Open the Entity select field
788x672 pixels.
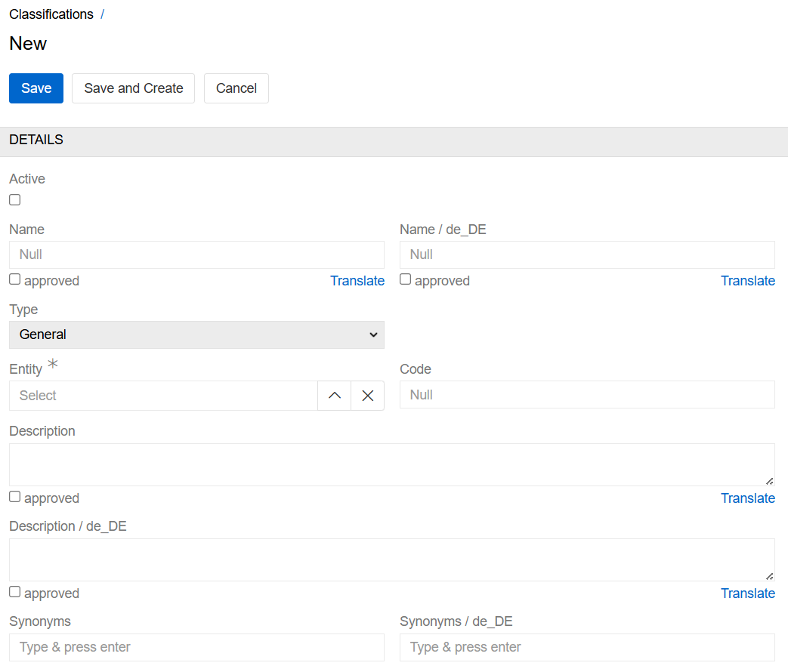(163, 396)
